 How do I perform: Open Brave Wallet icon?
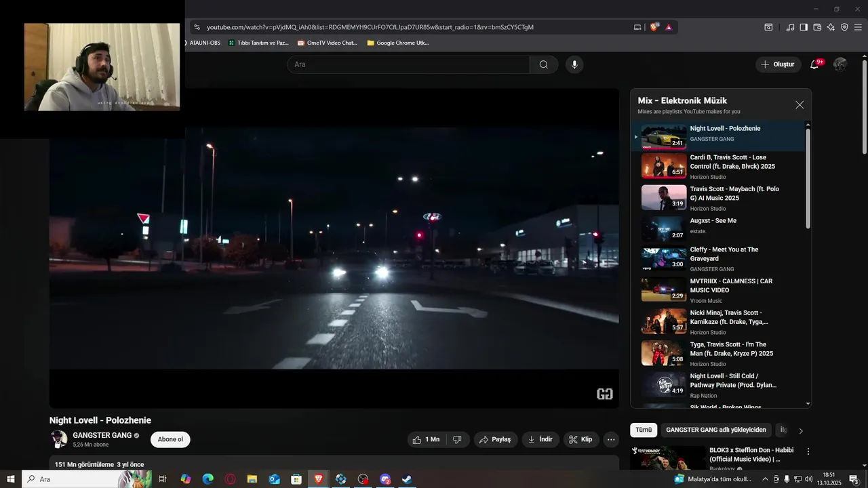[x=817, y=27]
